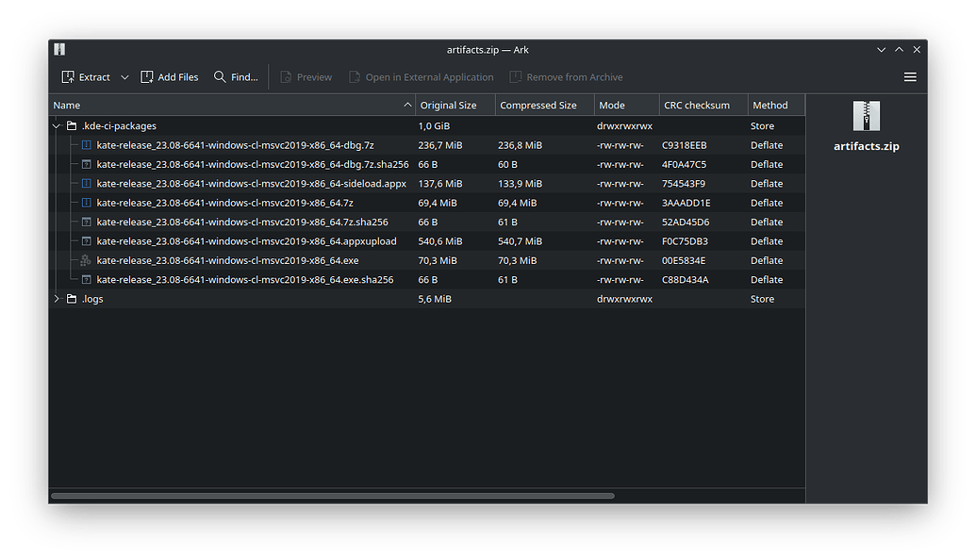This screenshot has width=976, height=560.
Task: Open the hamburger menu icon
Action: (x=910, y=76)
